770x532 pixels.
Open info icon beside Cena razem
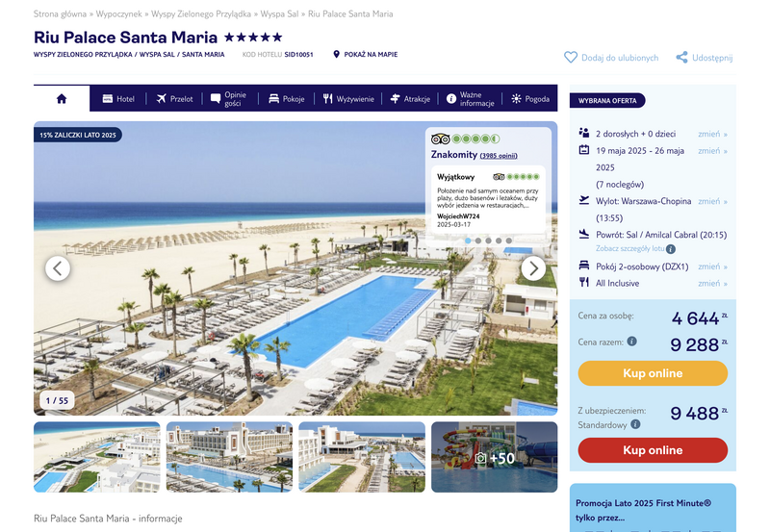coord(632,342)
